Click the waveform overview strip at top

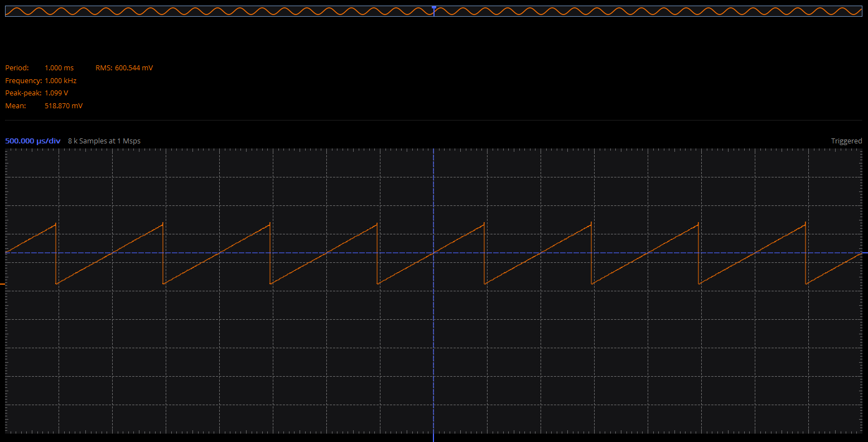[433, 11]
